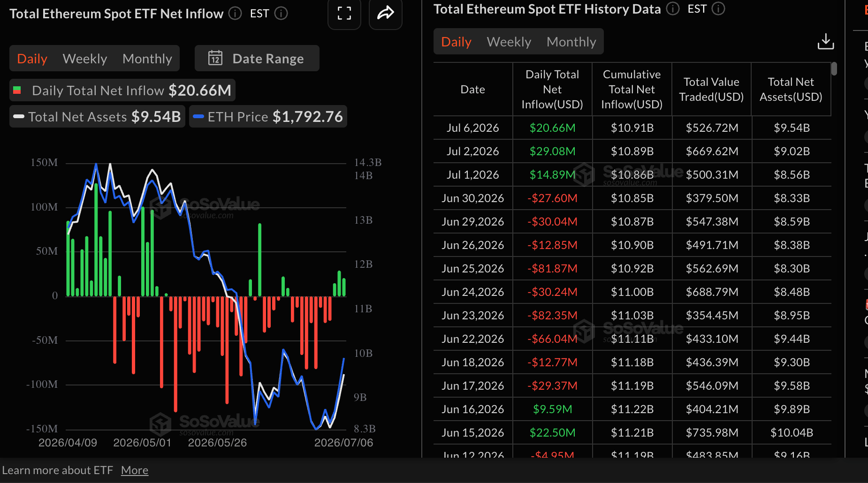Click the 2026/04/09 x-axis date label
The height and width of the screenshot is (483, 868).
click(x=68, y=443)
